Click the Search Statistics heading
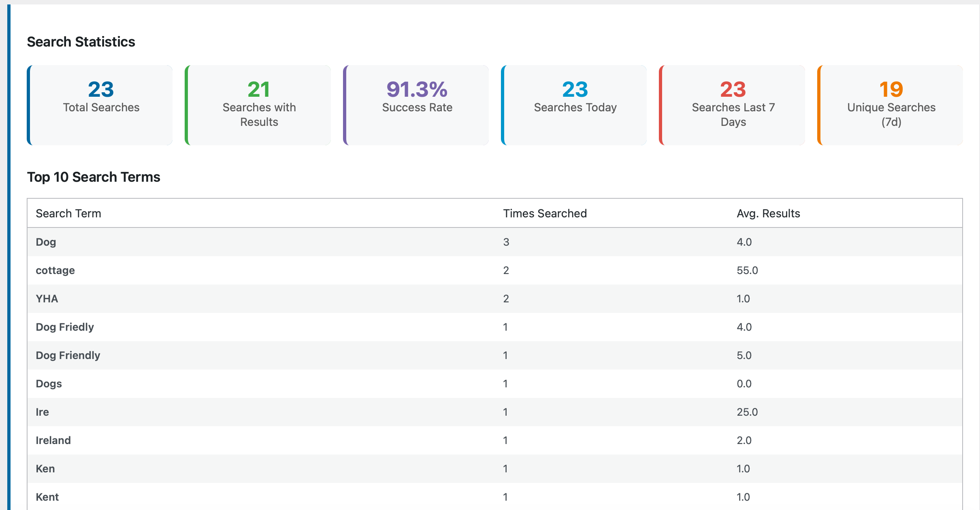Image resolution: width=980 pixels, height=510 pixels. [x=81, y=42]
